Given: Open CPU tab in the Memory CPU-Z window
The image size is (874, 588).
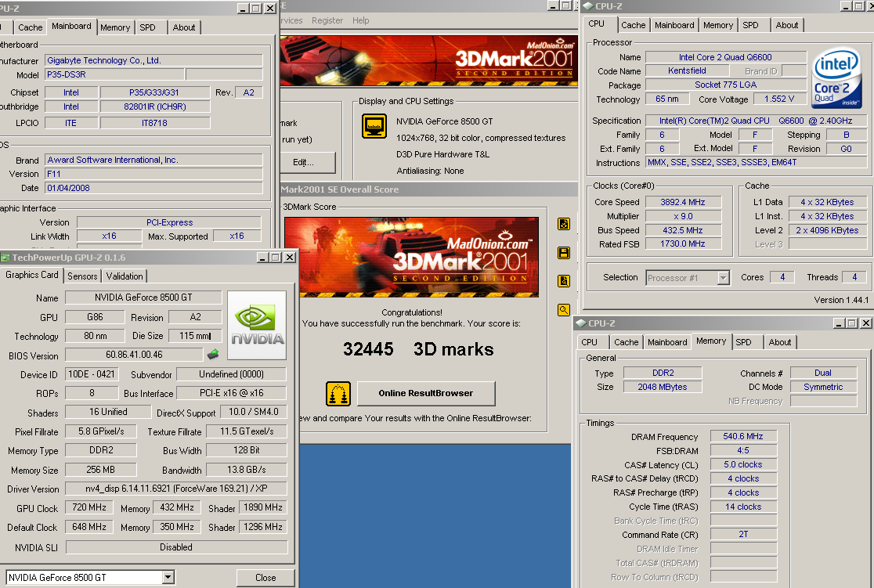Looking at the screenshot, I should click(589, 342).
